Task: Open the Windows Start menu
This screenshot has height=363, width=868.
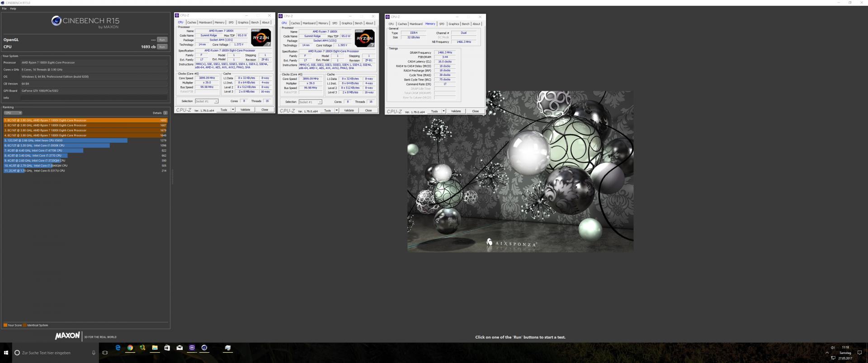Action: pos(6,353)
